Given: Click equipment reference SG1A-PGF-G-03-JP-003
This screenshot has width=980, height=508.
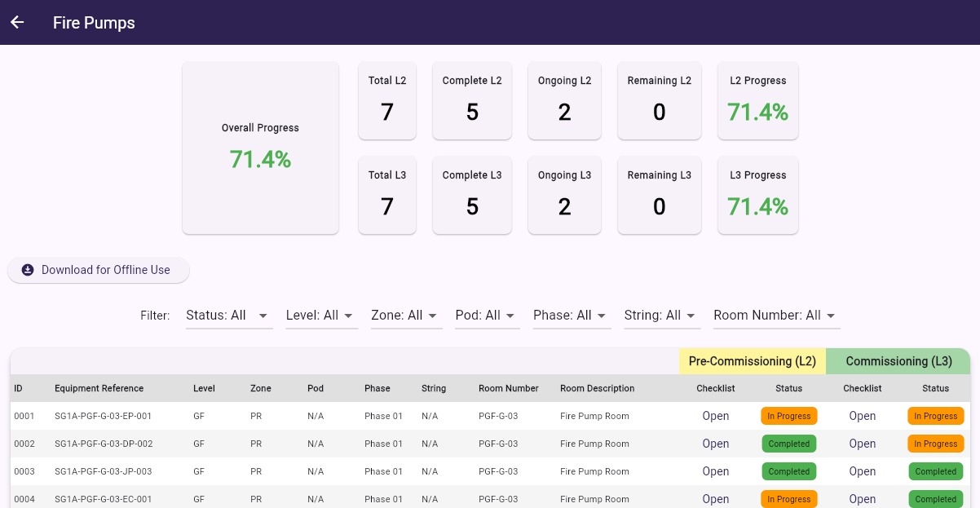Looking at the screenshot, I should click(104, 471).
